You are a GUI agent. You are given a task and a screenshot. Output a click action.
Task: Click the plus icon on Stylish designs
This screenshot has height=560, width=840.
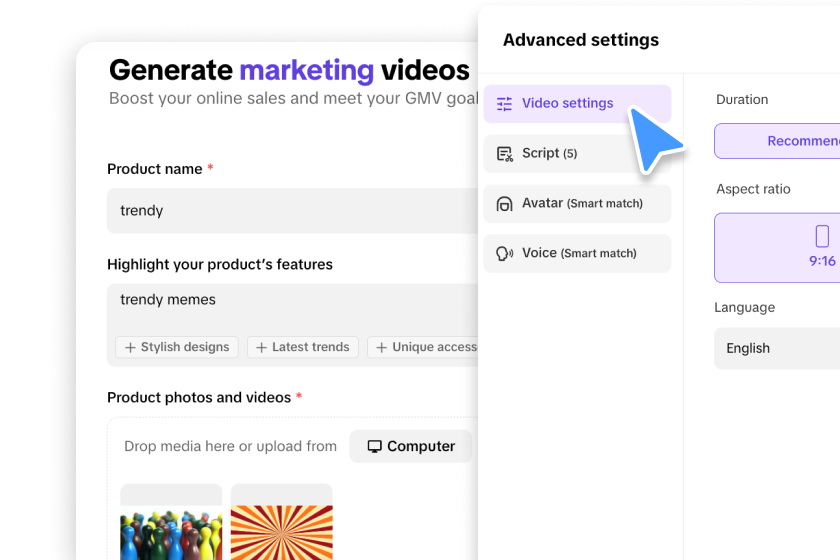tap(129, 347)
